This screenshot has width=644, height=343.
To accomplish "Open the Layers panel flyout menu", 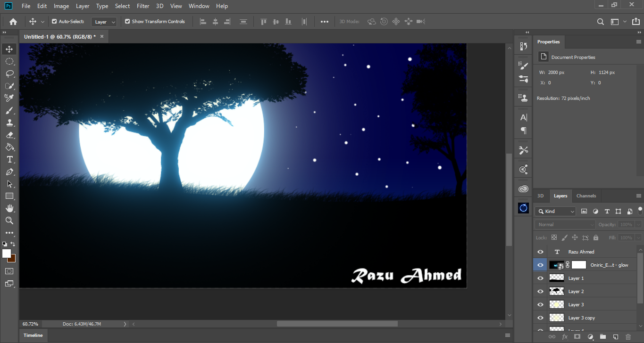I will [639, 196].
